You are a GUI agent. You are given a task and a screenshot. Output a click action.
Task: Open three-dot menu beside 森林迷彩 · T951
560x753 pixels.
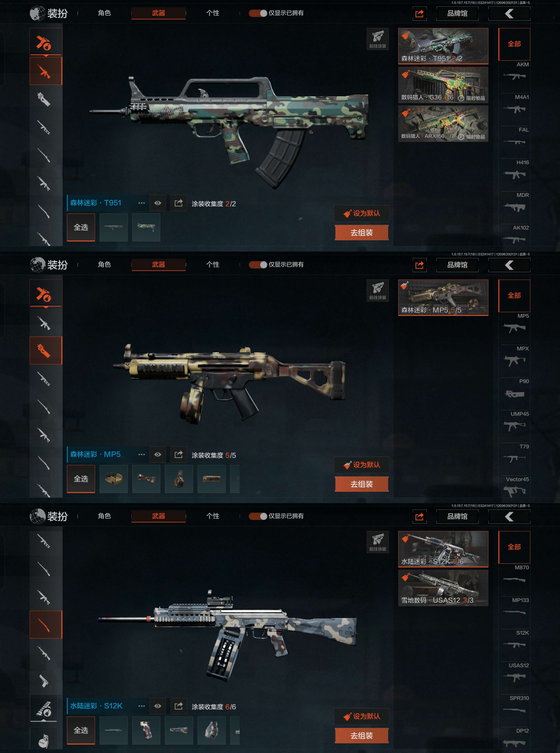point(142,203)
